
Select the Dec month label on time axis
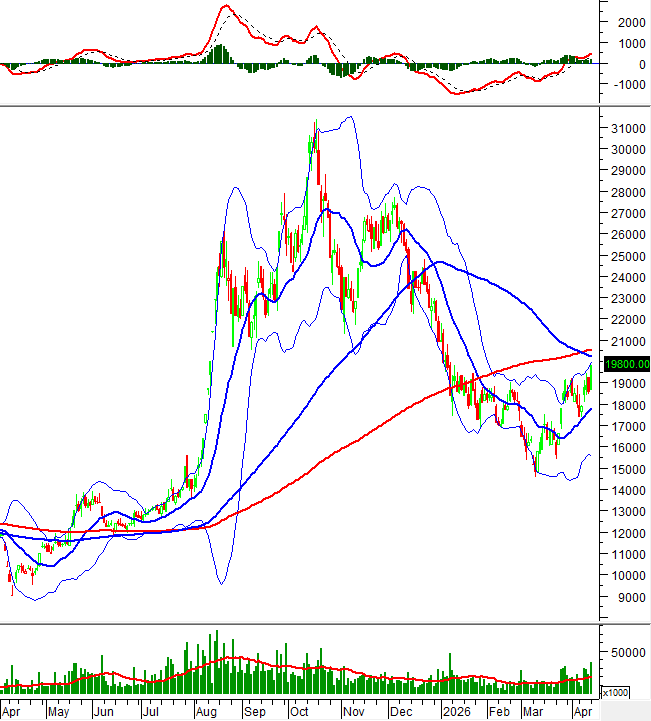(401, 711)
